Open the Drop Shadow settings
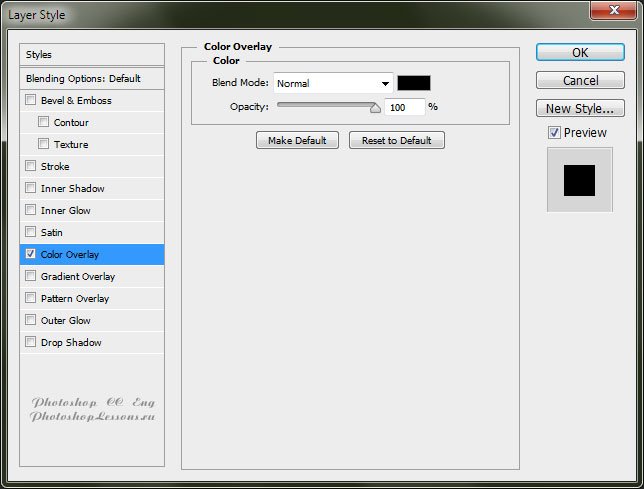644x489 pixels. click(71, 342)
